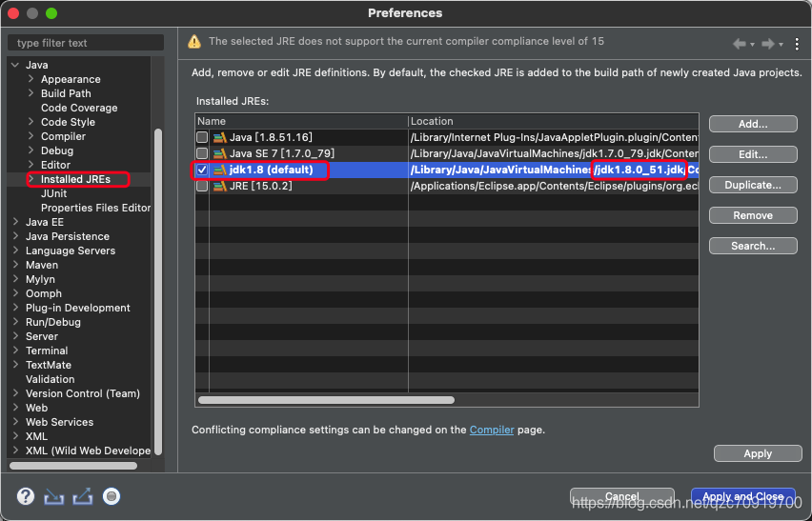Select Version Control (Team) category
The image size is (812, 521).
click(83, 393)
